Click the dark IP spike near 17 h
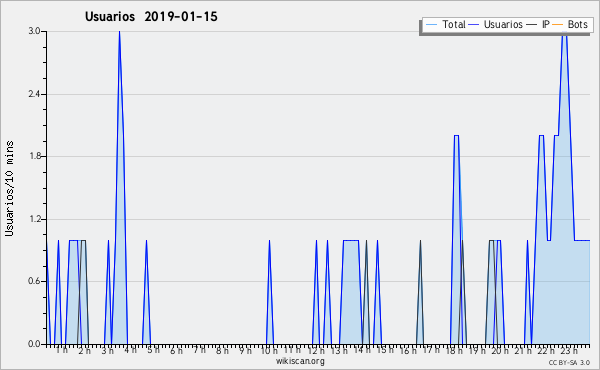Viewport: 600px width, 370px height. 420,292
